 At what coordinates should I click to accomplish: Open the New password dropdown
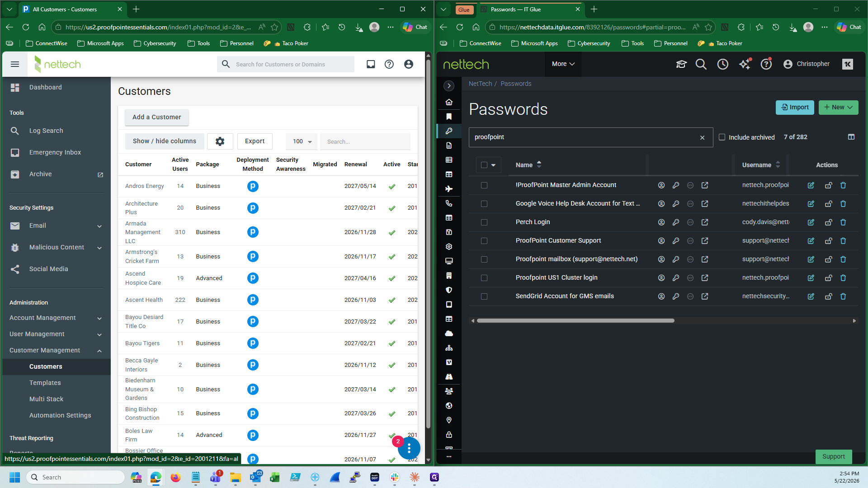(x=838, y=108)
